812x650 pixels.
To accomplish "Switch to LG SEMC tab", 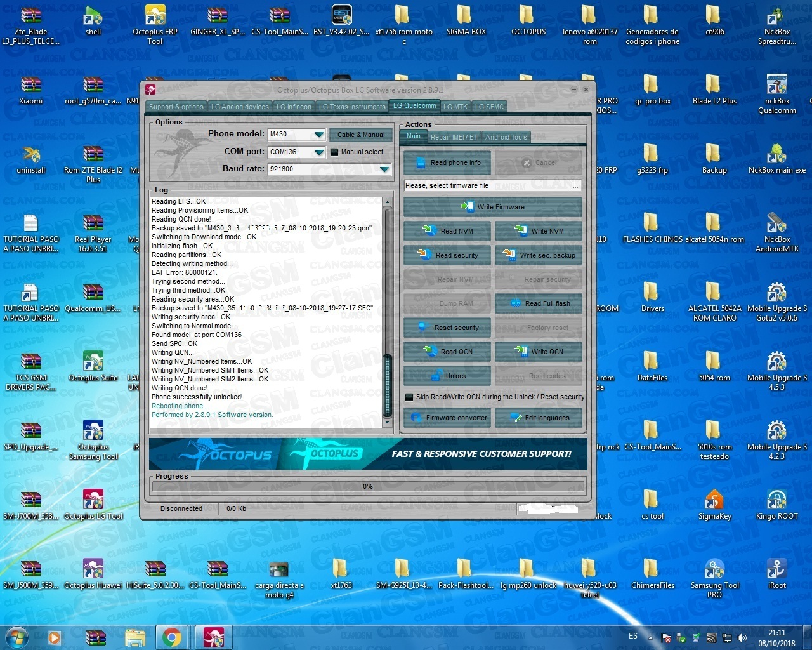I will [489, 107].
